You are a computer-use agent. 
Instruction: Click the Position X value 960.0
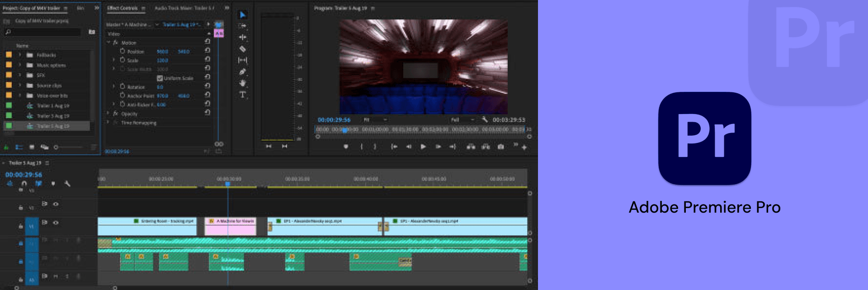point(162,52)
